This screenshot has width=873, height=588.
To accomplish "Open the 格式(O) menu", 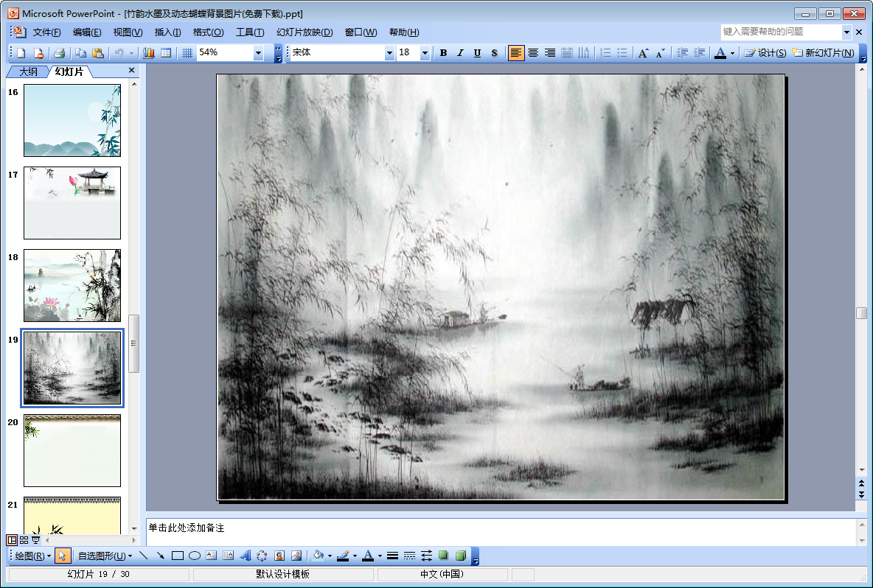I will 208,32.
